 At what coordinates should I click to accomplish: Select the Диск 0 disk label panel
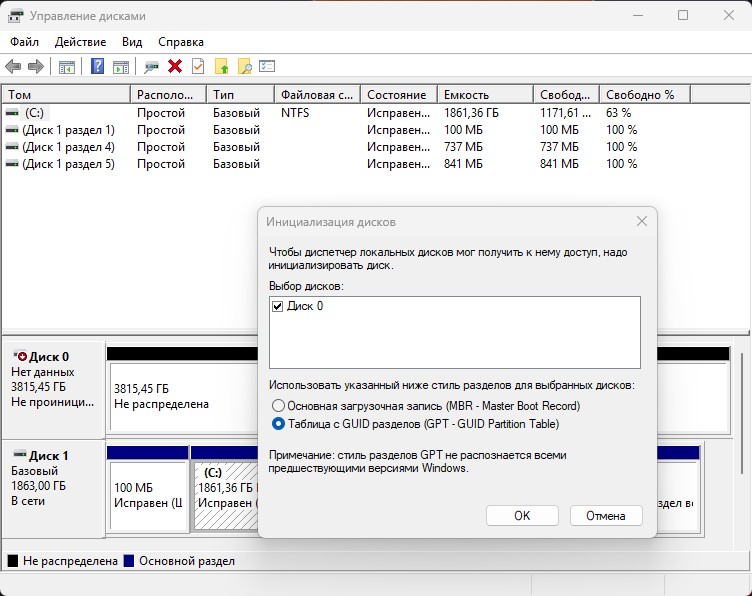pos(53,380)
